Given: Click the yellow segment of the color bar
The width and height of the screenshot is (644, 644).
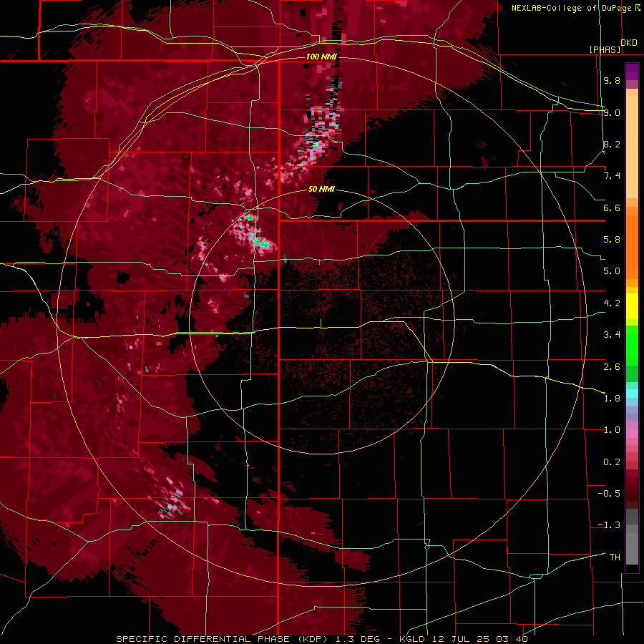Looking at the screenshot, I should 632,306.
